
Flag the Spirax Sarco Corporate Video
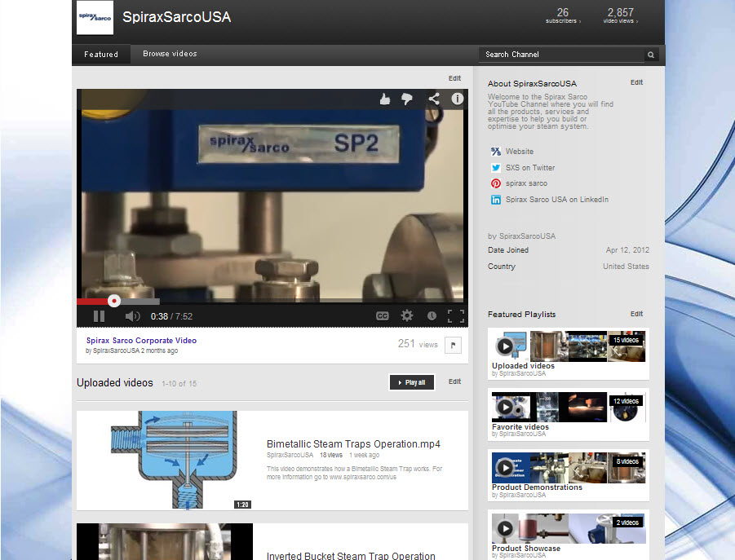pyautogui.click(x=453, y=345)
